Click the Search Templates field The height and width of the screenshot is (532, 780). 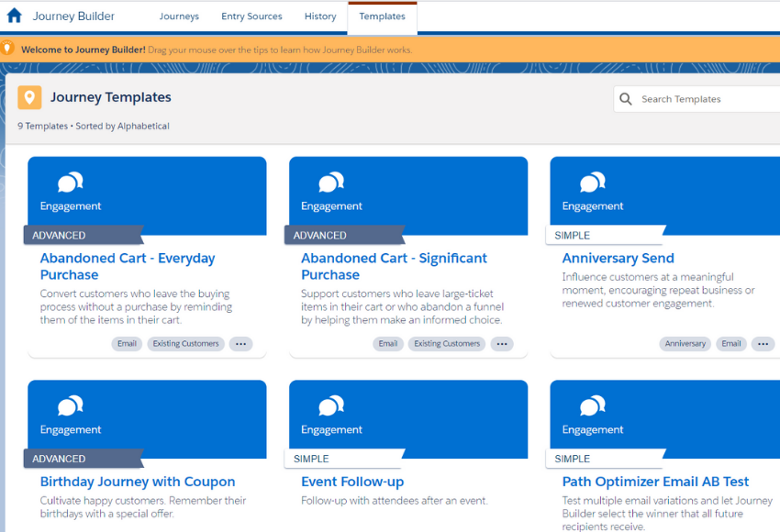pyautogui.click(x=696, y=99)
